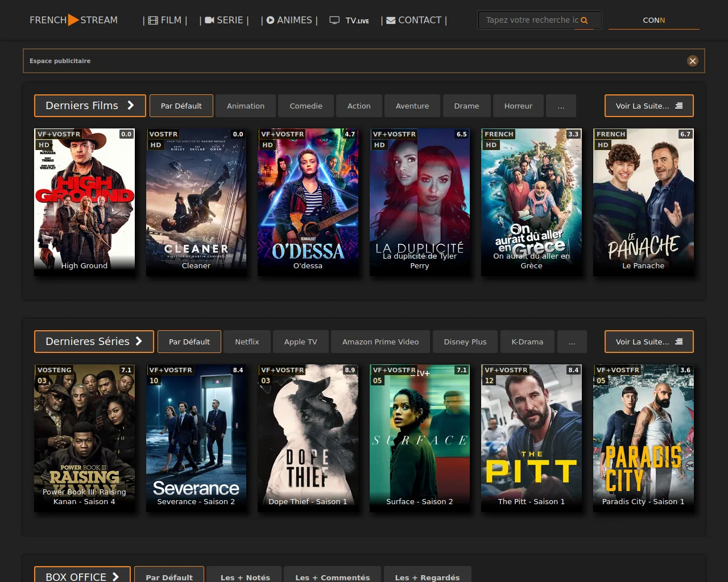This screenshot has width=728, height=582.
Task: Expand the BOX OFFICE heading
Action: coord(82,576)
